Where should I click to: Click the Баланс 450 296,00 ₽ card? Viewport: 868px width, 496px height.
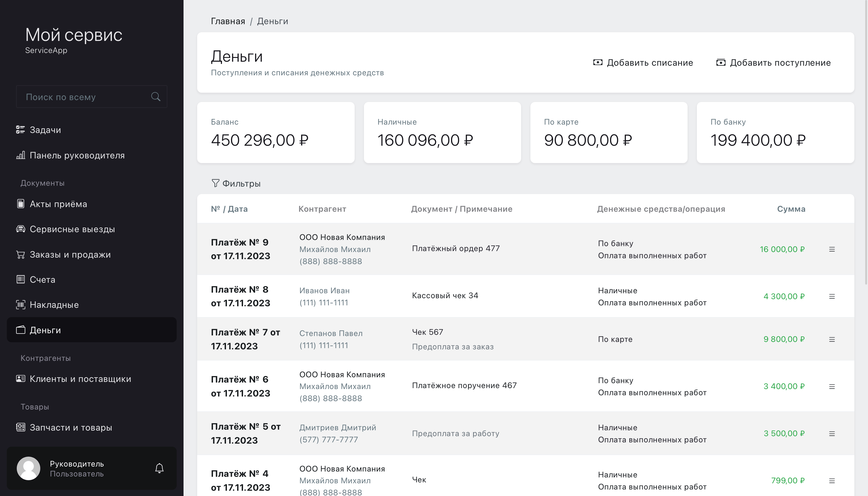[276, 132]
